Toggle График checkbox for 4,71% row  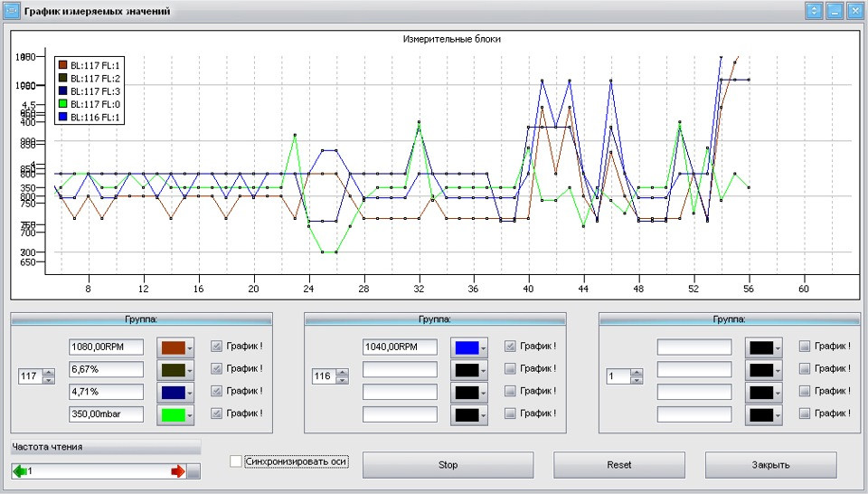[x=216, y=391]
